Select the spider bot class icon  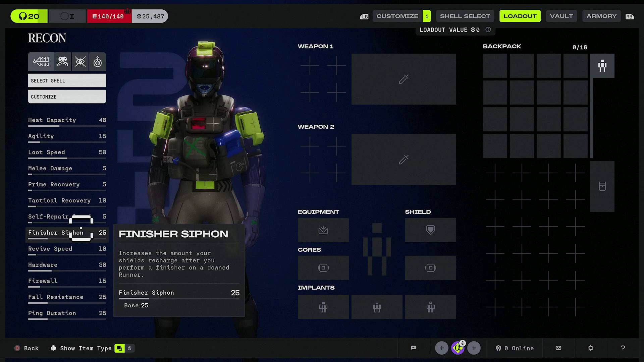click(62, 62)
